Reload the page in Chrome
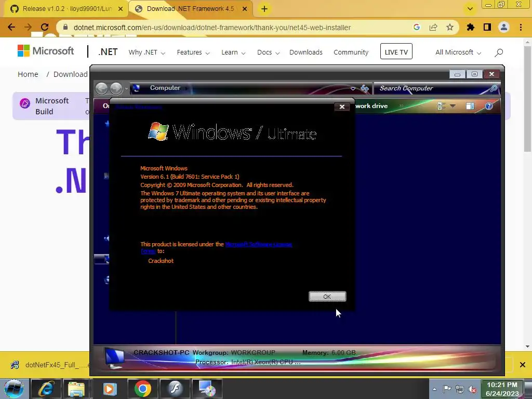Image resolution: width=532 pixels, height=399 pixels. pyautogui.click(x=45, y=27)
